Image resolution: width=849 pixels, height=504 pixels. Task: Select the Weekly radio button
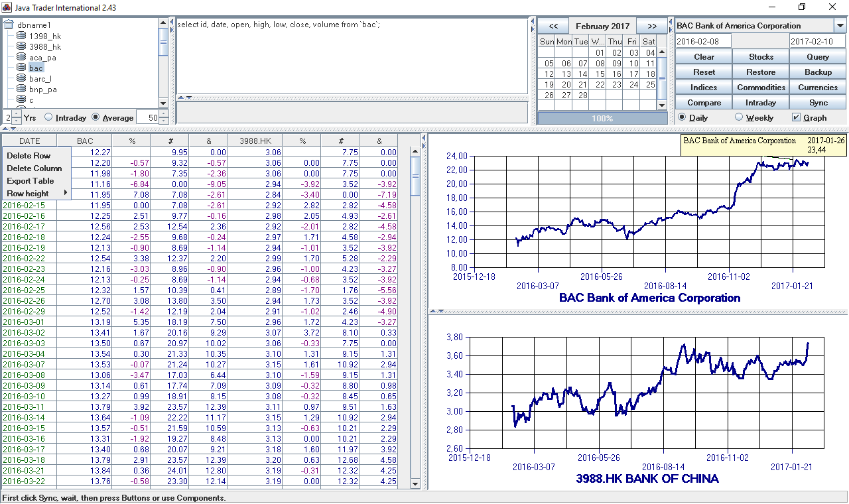pyautogui.click(x=739, y=117)
